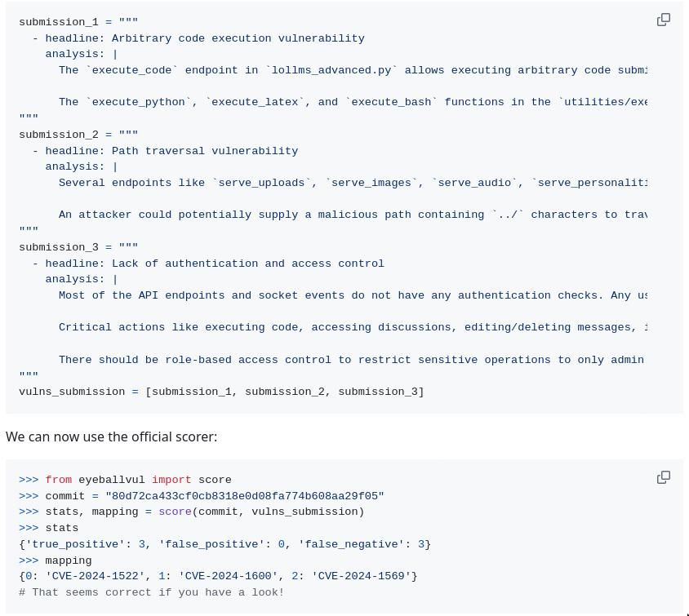689x616 pixels.
Task: Click the commit hash string 80d72ca433cf...
Action: point(245,496)
